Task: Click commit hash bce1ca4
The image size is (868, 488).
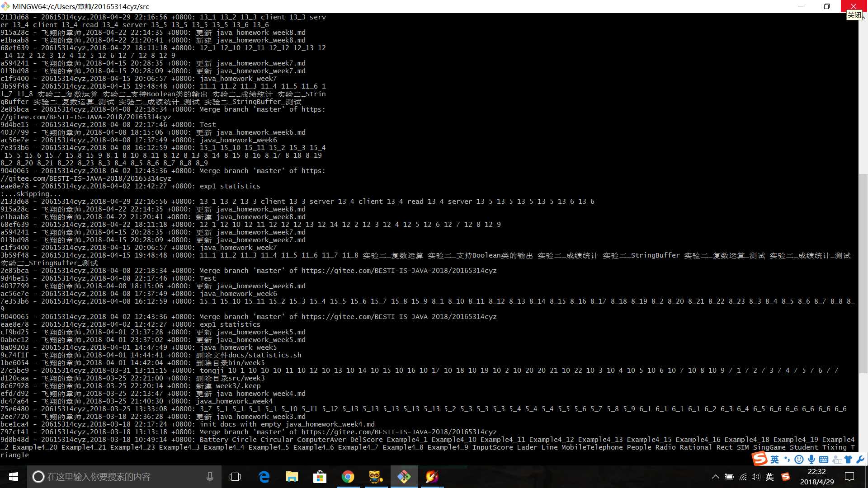Action: click(x=14, y=424)
